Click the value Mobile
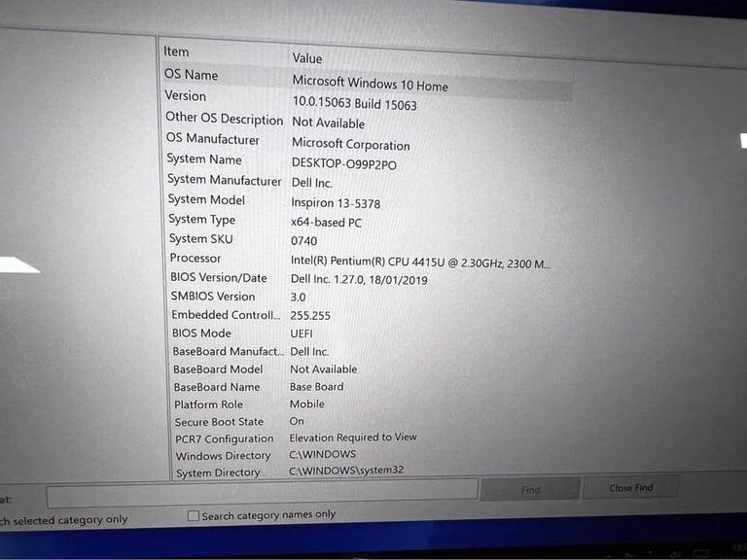Viewport: 747px width, 560px height. (x=306, y=403)
